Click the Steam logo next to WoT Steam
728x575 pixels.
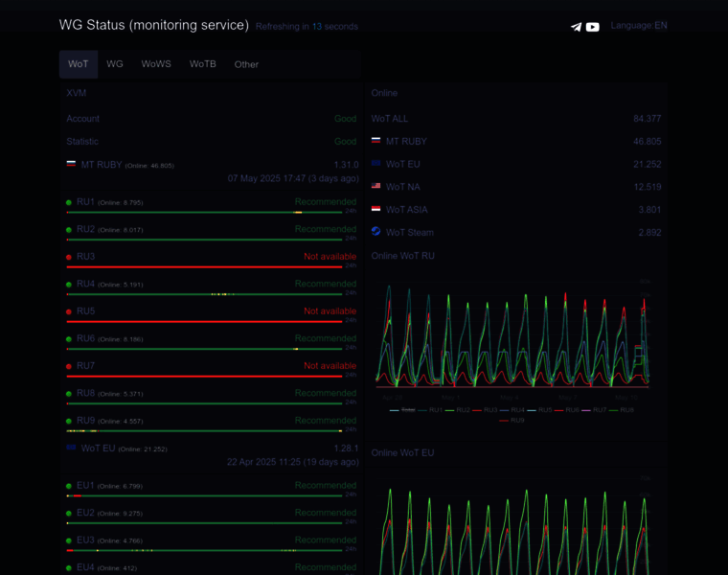click(x=376, y=232)
